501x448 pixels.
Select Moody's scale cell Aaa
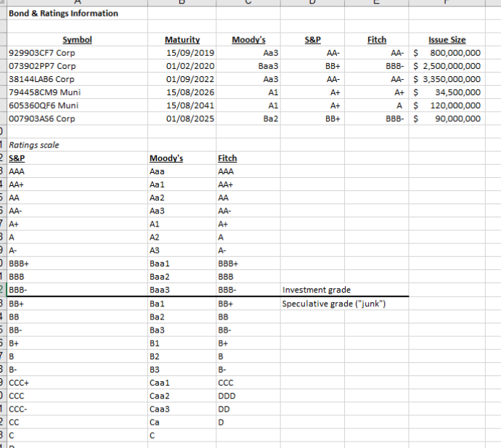[182, 171]
